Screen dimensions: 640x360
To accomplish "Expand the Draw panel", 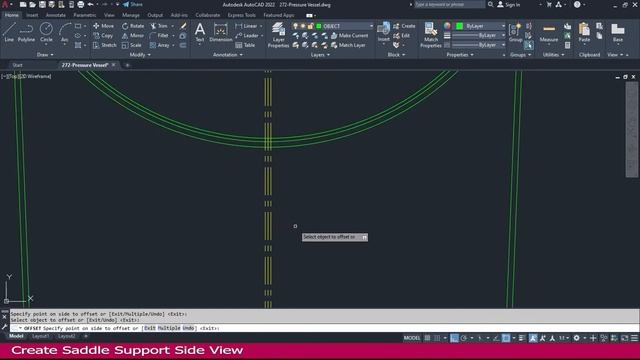I will pos(45,55).
